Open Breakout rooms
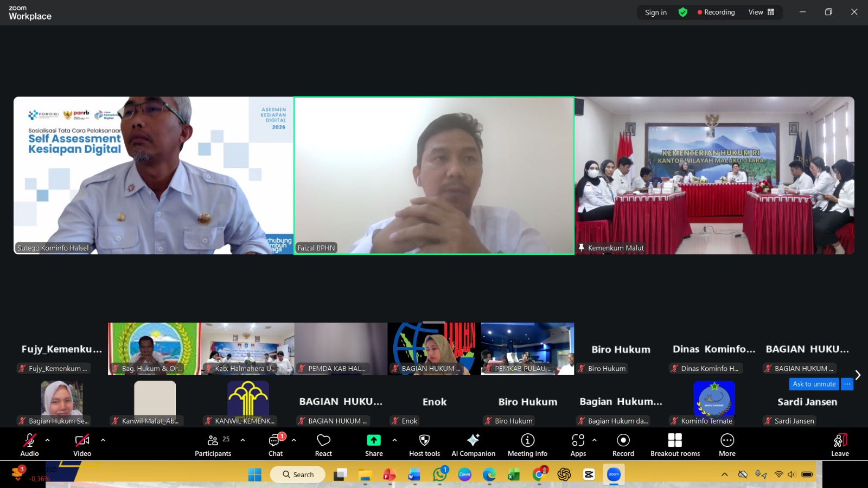The height and width of the screenshot is (488, 868). pyautogui.click(x=675, y=445)
